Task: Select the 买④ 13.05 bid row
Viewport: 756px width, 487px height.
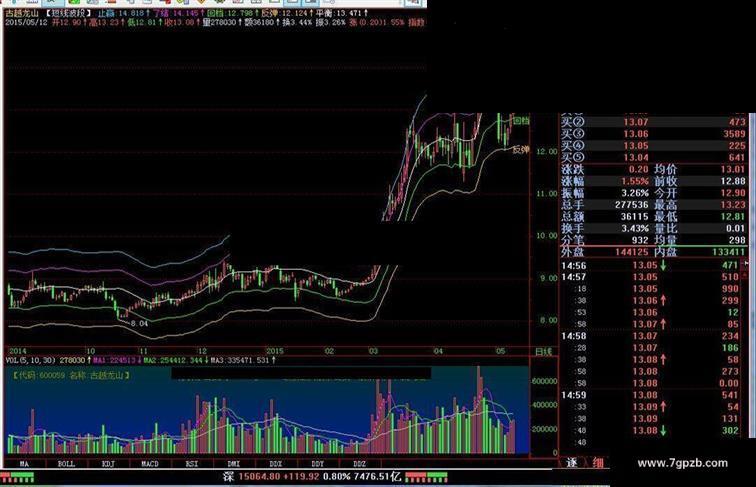Action: (654, 146)
